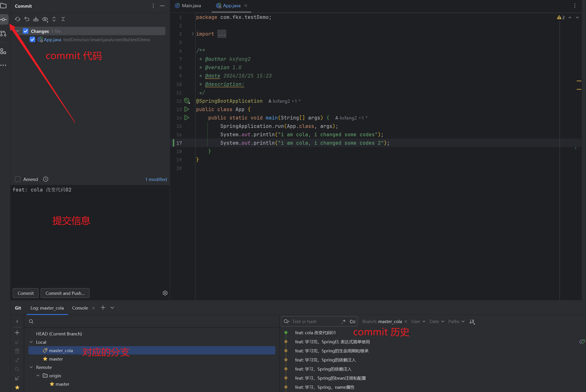Open sort commits options icon
Viewport: 586px width, 392px height.
pos(472,321)
